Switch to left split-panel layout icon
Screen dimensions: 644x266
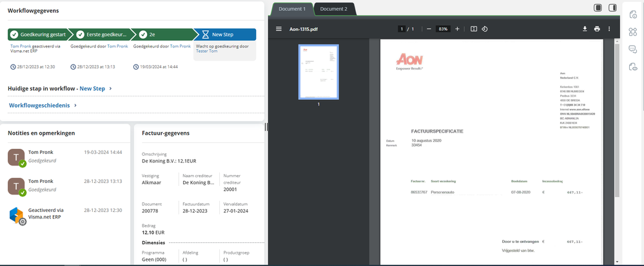[x=598, y=8]
